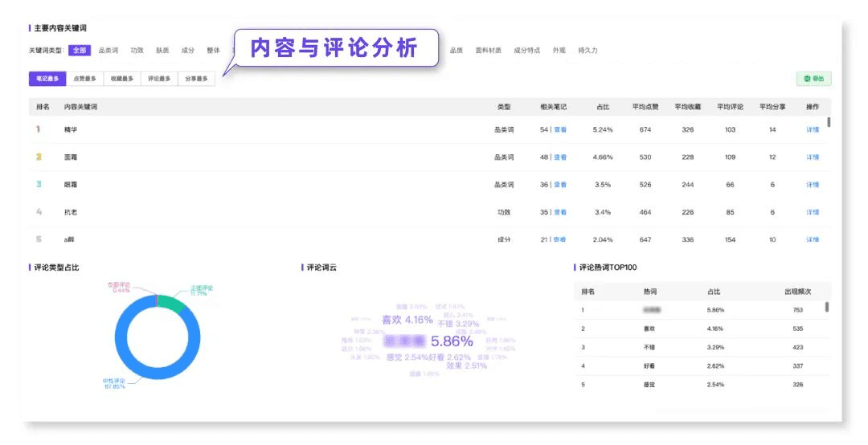Filter keywords by 功效
This screenshot has height=445, width=868.
137,51
